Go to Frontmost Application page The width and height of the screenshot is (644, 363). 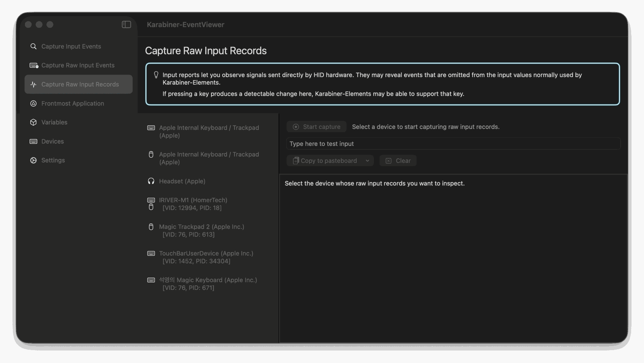(78, 104)
